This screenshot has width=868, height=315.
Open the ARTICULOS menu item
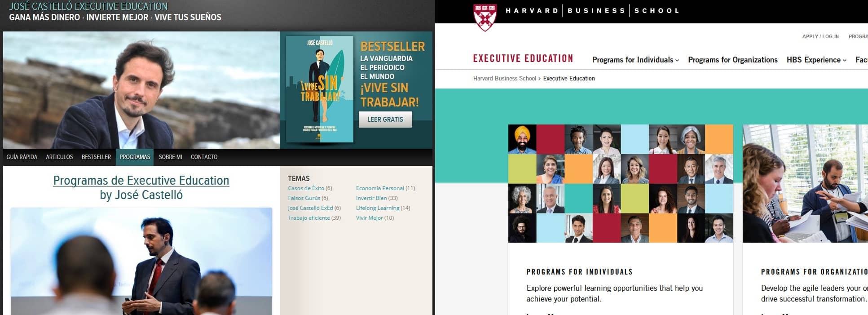coord(59,157)
